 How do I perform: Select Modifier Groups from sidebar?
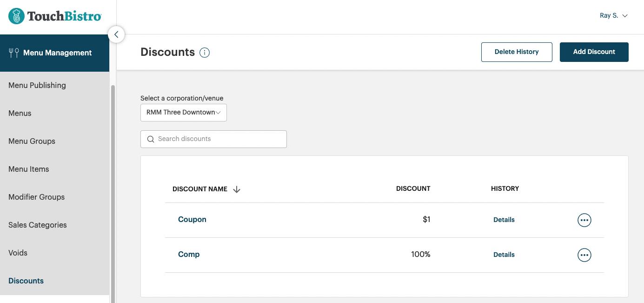pos(36,197)
